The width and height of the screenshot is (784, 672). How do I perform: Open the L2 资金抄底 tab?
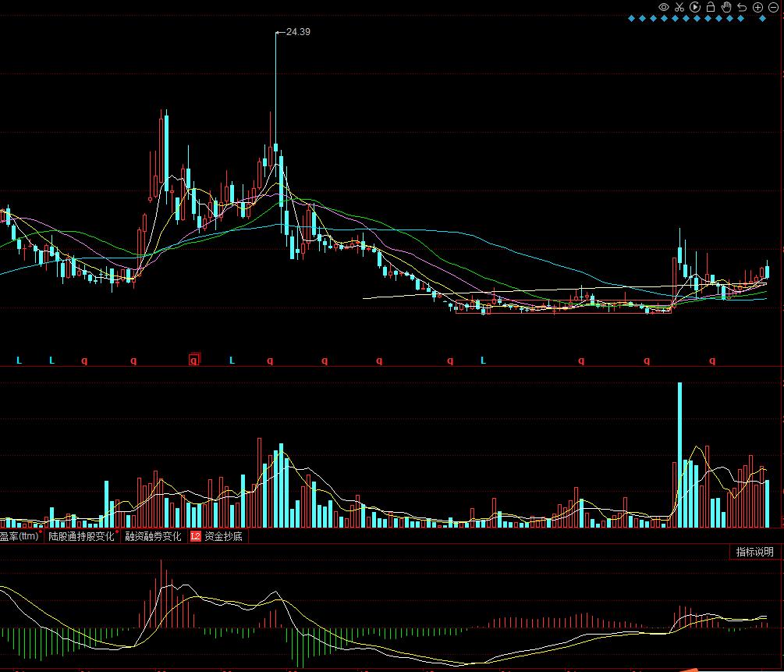tap(216, 536)
